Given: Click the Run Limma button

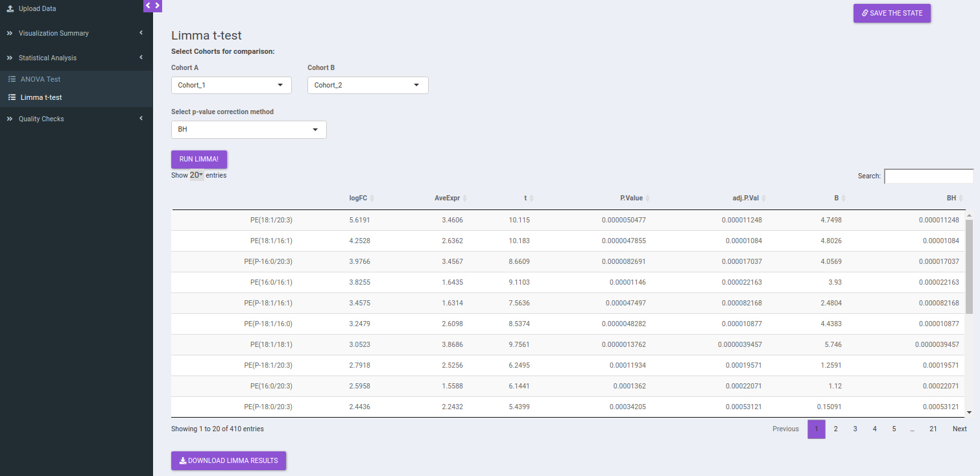Looking at the screenshot, I should [x=199, y=160].
